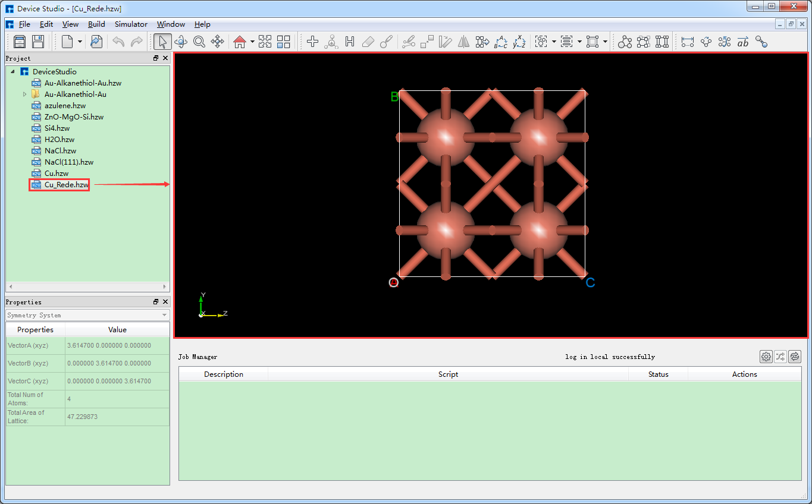
Task: Activate the add hydrogen tool
Action: 350,42
